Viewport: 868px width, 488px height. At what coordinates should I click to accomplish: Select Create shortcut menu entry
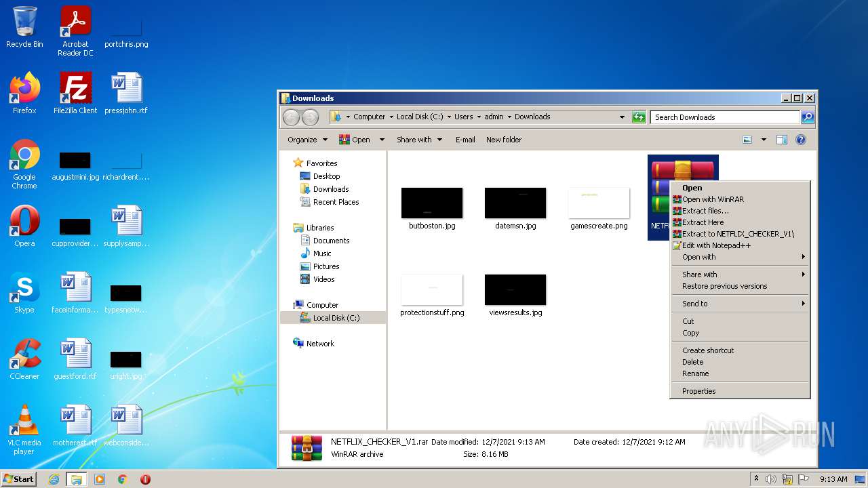pyautogui.click(x=740, y=350)
